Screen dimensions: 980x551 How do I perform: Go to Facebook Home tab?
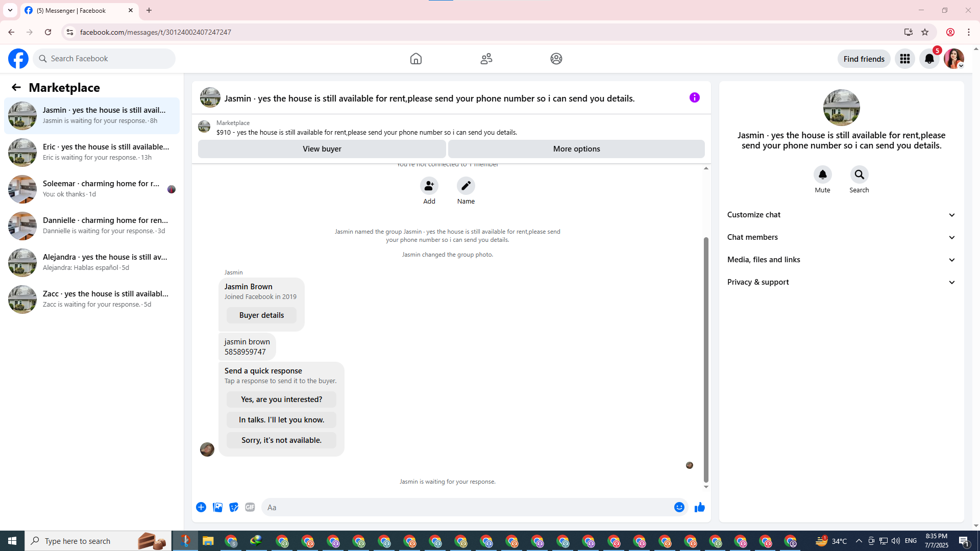(416, 59)
